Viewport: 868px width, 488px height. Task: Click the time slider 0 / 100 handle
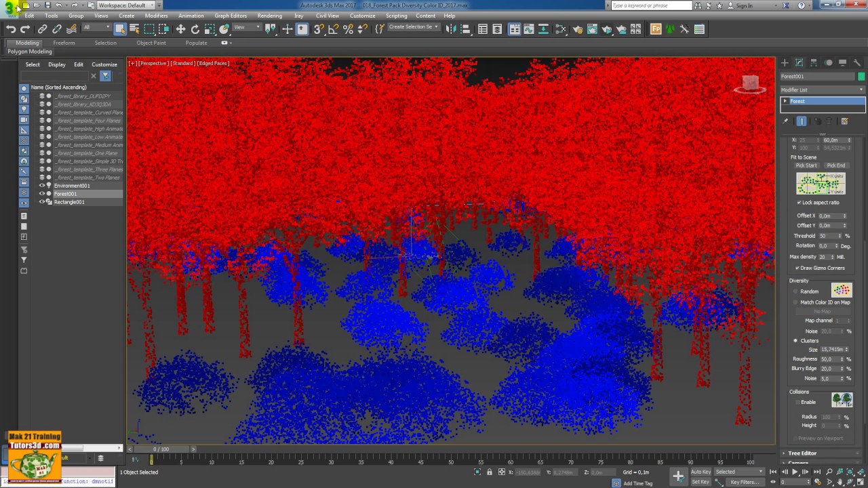pyautogui.click(x=161, y=449)
